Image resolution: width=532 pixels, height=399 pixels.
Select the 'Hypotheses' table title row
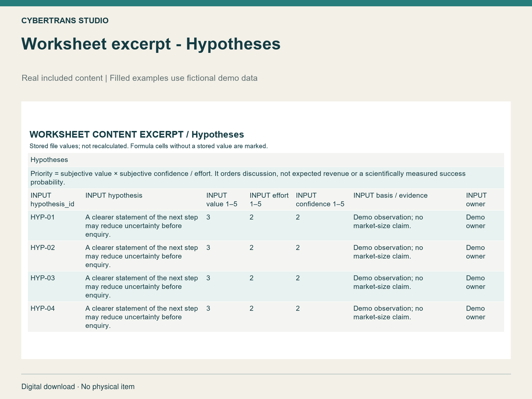click(266, 160)
